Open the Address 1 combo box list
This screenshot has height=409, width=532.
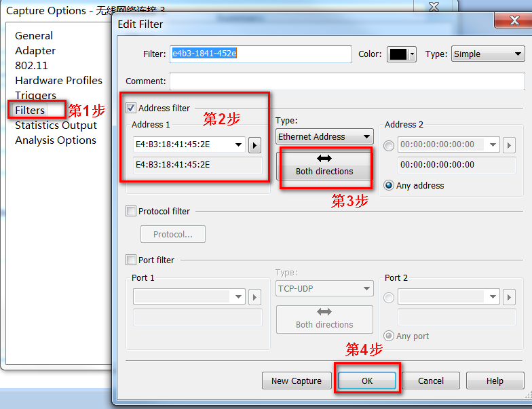click(238, 144)
